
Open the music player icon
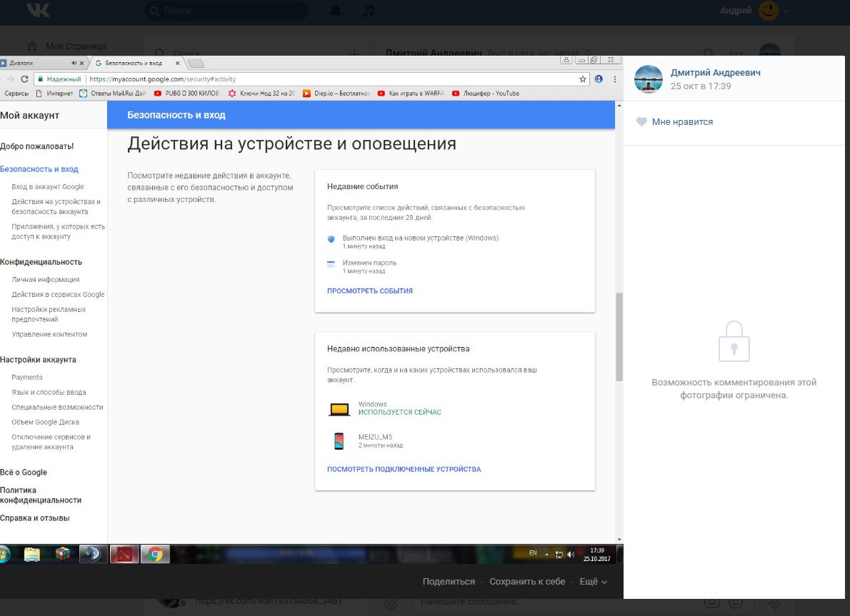coord(369,11)
